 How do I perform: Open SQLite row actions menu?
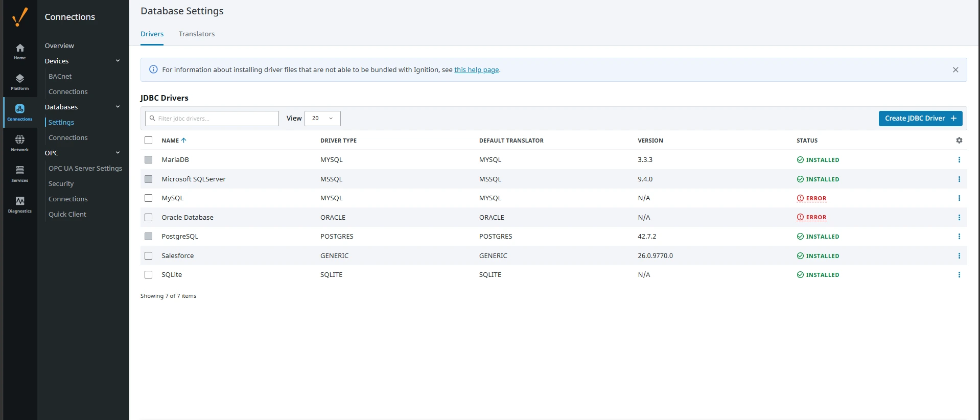[x=959, y=275]
